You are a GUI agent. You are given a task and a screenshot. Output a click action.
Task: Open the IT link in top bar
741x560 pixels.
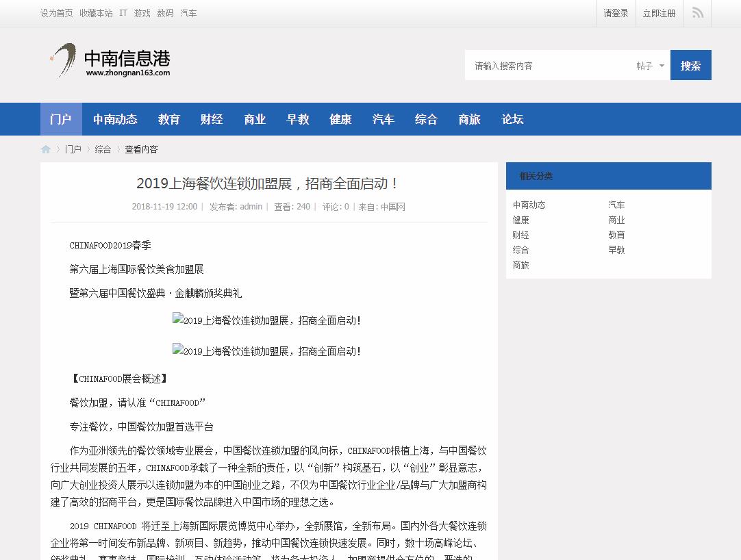123,13
